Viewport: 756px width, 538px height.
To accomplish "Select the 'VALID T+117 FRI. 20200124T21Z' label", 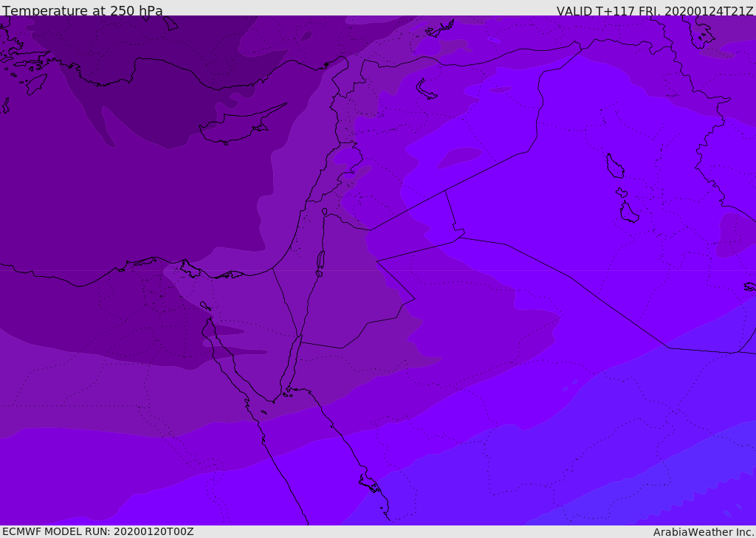I will [655, 11].
